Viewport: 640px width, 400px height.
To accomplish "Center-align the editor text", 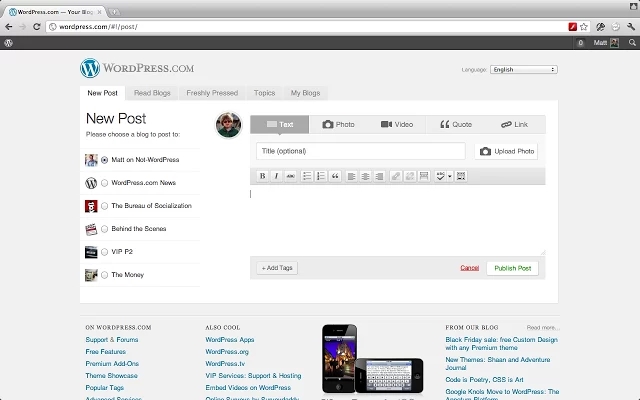I will click(x=366, y=176).
